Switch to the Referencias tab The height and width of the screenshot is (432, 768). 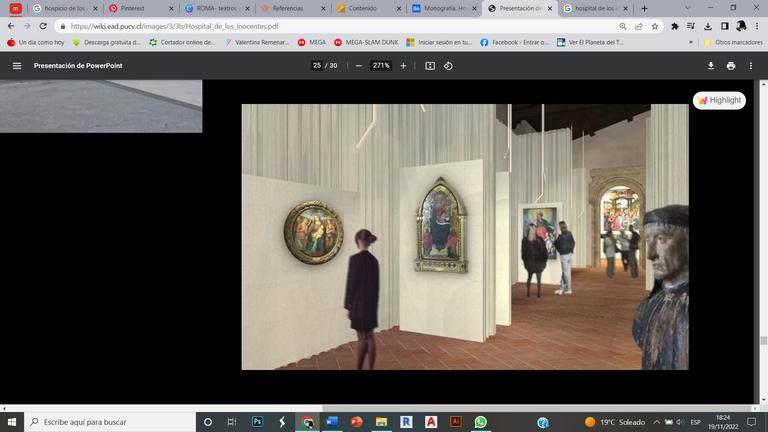tap(294, 8)
